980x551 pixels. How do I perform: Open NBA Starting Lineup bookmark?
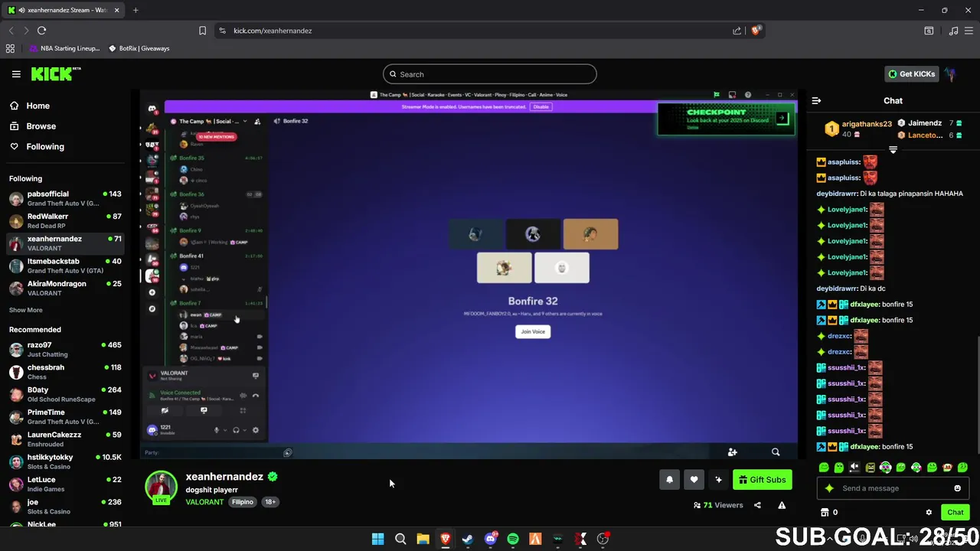pyautogui.click(x=64, y=48)
